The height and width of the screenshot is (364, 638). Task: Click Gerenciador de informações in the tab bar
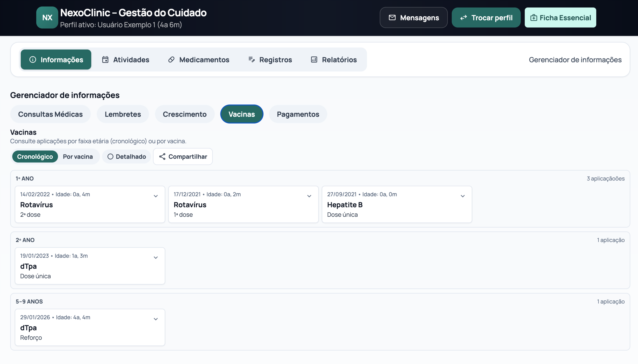575,59
